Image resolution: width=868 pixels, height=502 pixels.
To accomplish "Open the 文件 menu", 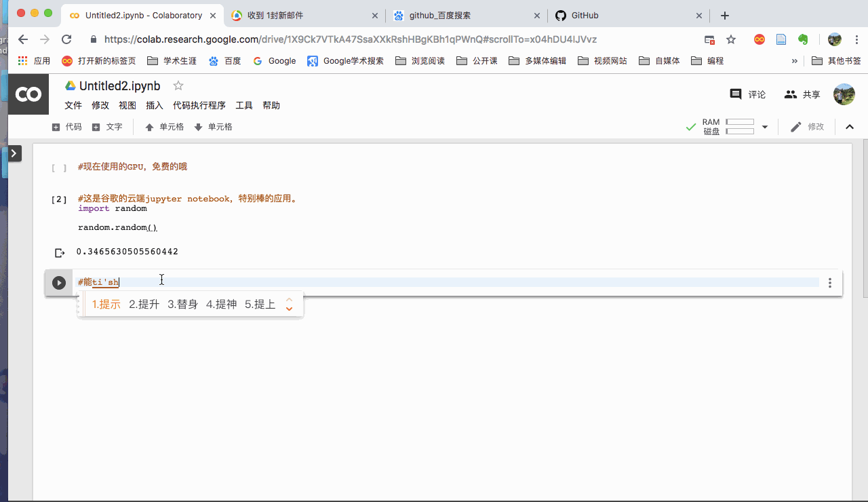I will [73, 105].
